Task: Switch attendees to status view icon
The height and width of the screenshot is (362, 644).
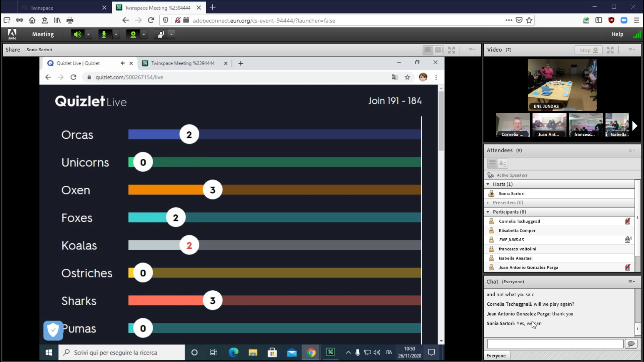Action: point(502,164)
